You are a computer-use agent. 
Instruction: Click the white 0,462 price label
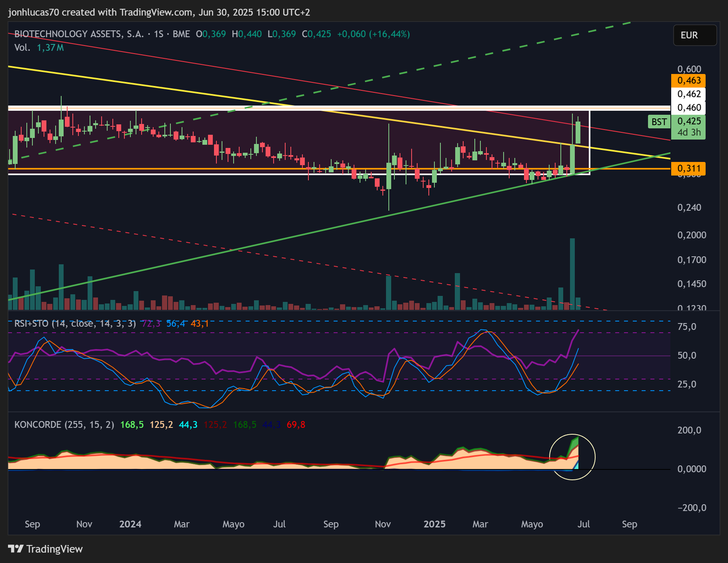(x=688, y=94)
